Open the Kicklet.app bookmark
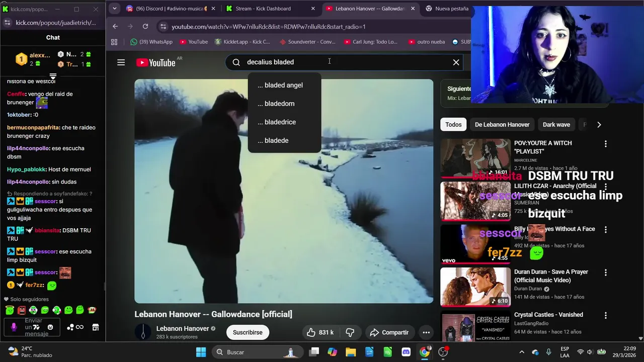Image resolution: width=644 pixels, height=362 pixels. pos(243,42)
